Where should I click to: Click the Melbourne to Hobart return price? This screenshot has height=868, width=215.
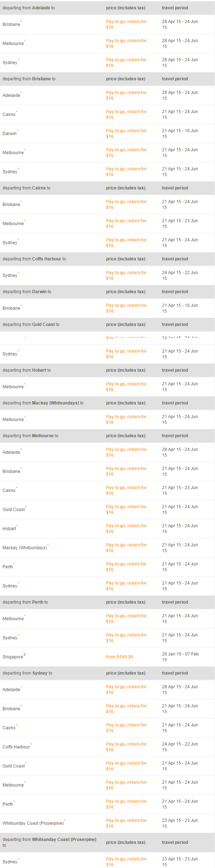pos(126,529)
